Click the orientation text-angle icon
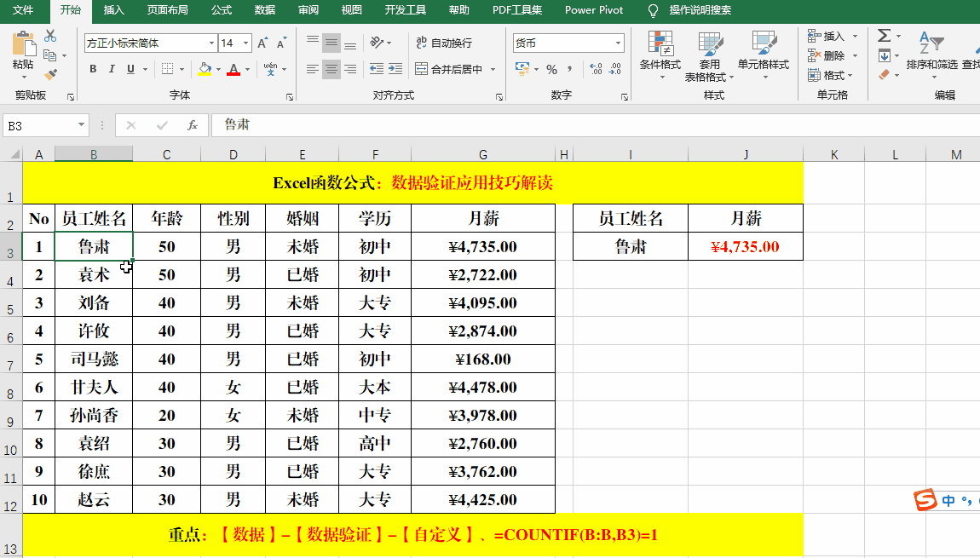The height and width of the screenshot is (558, 980). click(x=377, y=43)
